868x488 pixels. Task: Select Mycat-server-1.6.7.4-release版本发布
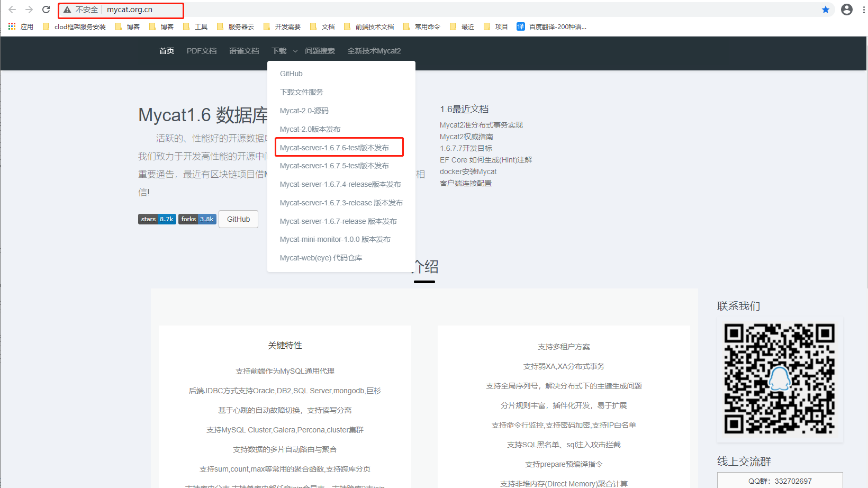point(341,184)
